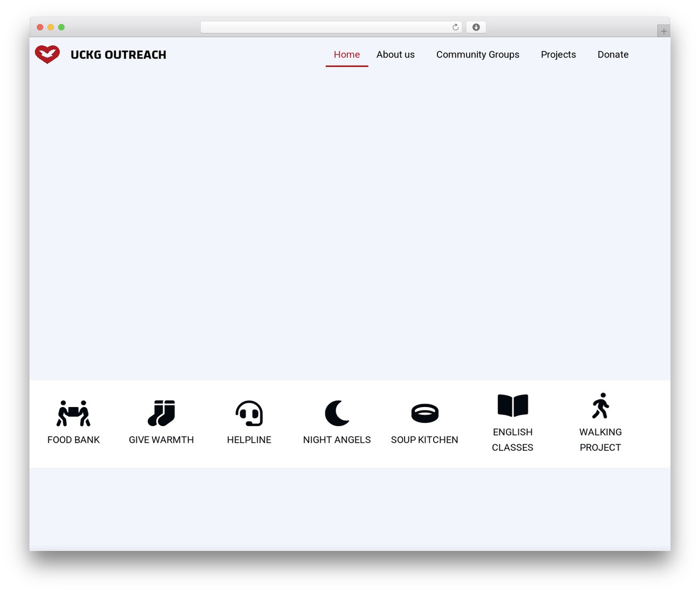Click the Helpline headset icon
Image resolution: width=700 pixels, height=593 pixels.
(249, 413)
